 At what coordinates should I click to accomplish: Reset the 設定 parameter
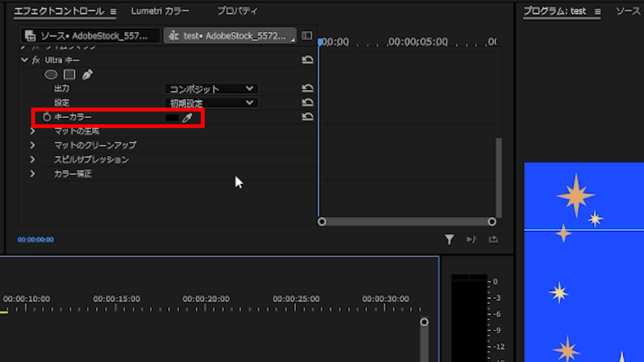pyautogui.click(x=308, y=102)
